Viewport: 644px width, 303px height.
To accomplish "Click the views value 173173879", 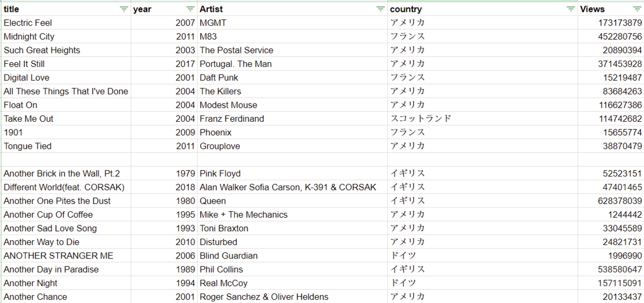I will point(611,23).
